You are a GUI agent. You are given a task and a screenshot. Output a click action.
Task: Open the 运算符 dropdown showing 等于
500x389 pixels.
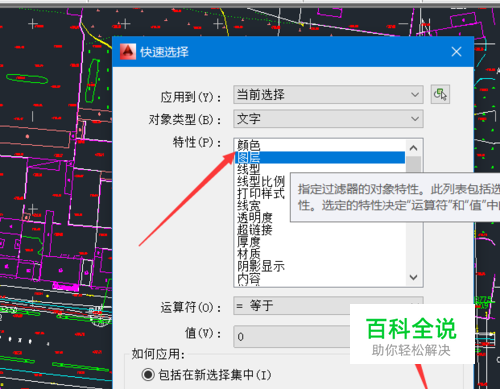point(328,306)
